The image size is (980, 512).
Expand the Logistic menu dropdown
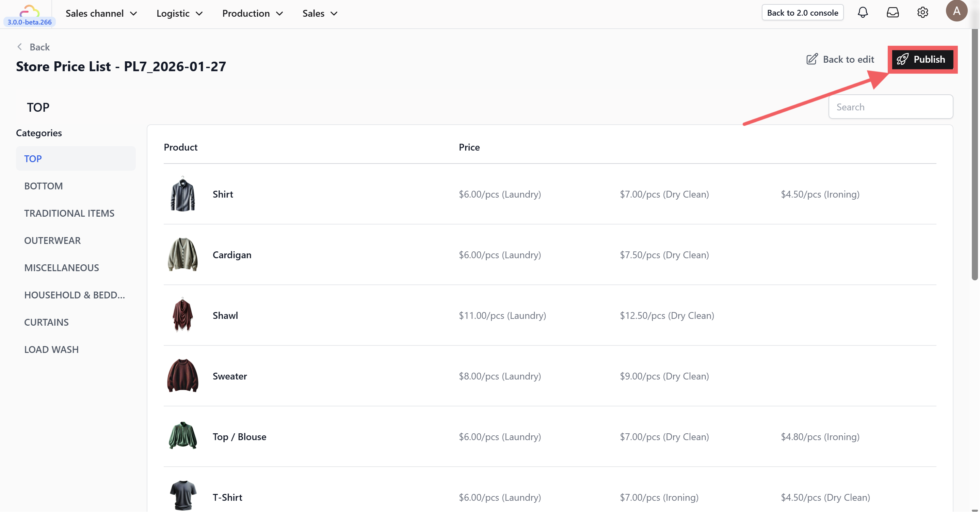pyautogui.click(x=180, y=13)
